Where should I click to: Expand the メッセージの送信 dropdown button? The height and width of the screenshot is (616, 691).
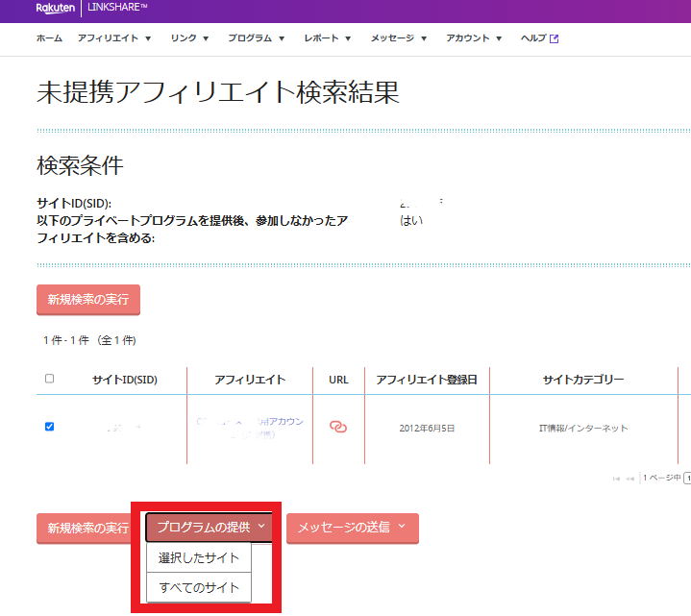coord(352,528)
